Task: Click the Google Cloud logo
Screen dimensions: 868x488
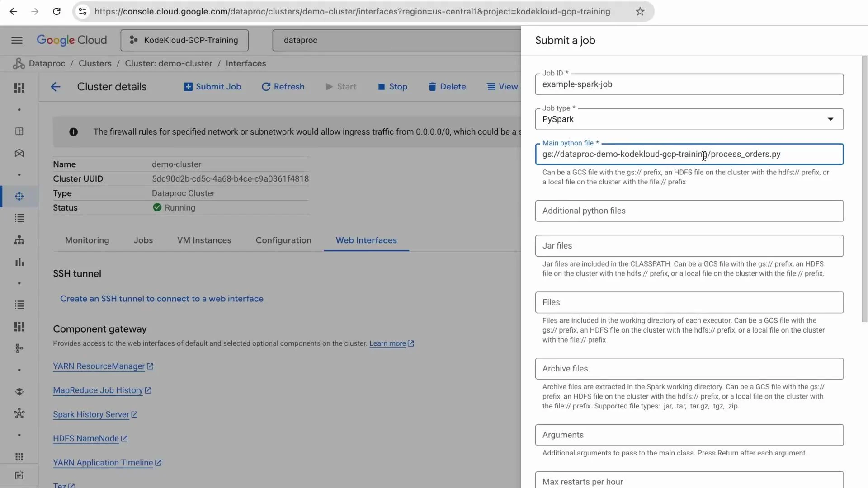Action: pyautogui.click(x=72, y=40)
